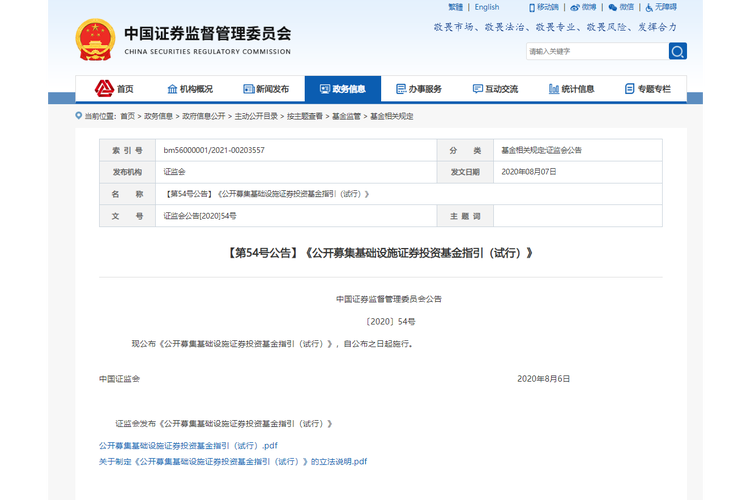The image size is (751, 500).
Task: Go to 基金相关规定 in the breadcrumb
Action: 391,116
